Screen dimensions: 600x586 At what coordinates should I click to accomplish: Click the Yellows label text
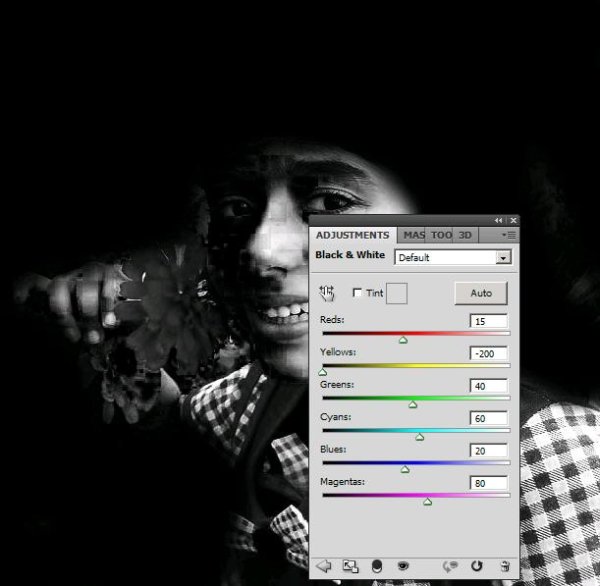338,352
